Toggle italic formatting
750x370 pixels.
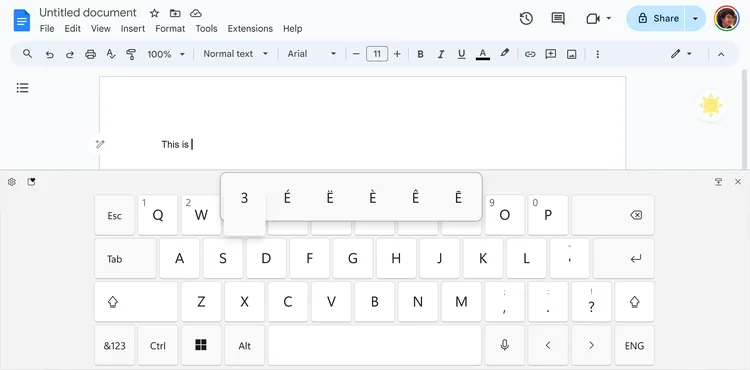click(441, 54)
